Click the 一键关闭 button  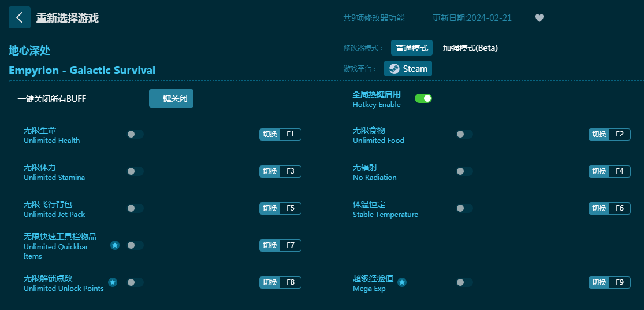(171, 98)
